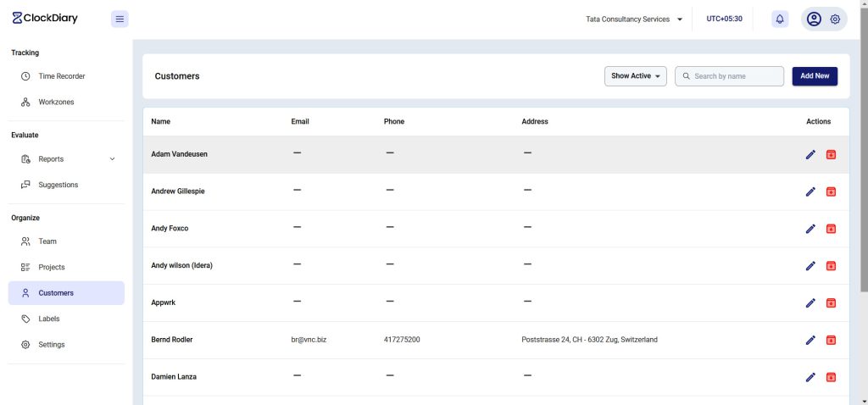
Task: Open the notifications bell
Action: (x=780, y=19)
